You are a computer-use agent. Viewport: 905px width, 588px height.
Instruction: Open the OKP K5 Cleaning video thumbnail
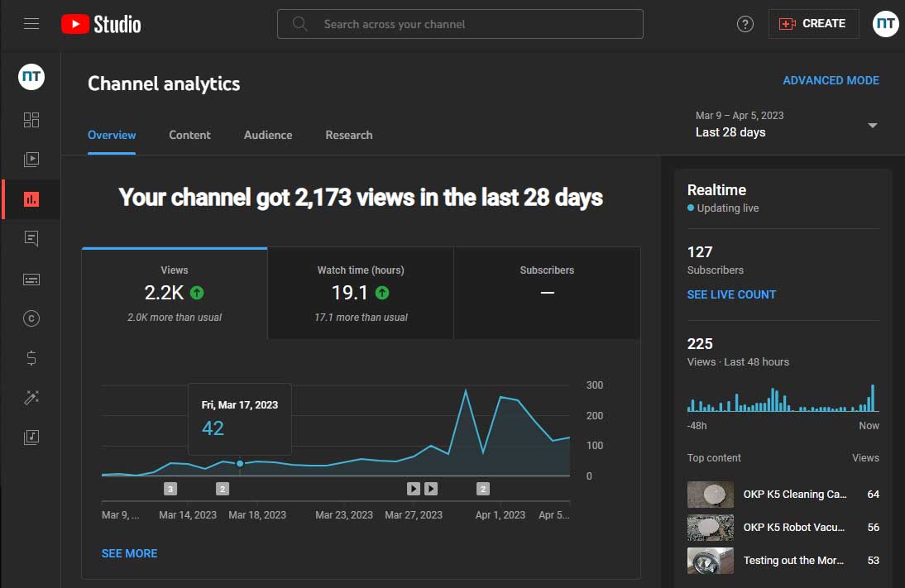tap(710, 494)
